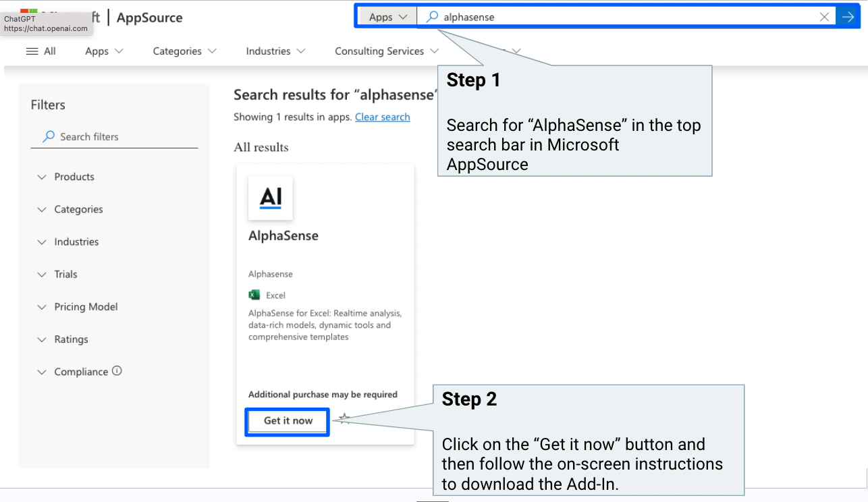
Task: Click the Clear search link
Action: [x=382, y=117]
